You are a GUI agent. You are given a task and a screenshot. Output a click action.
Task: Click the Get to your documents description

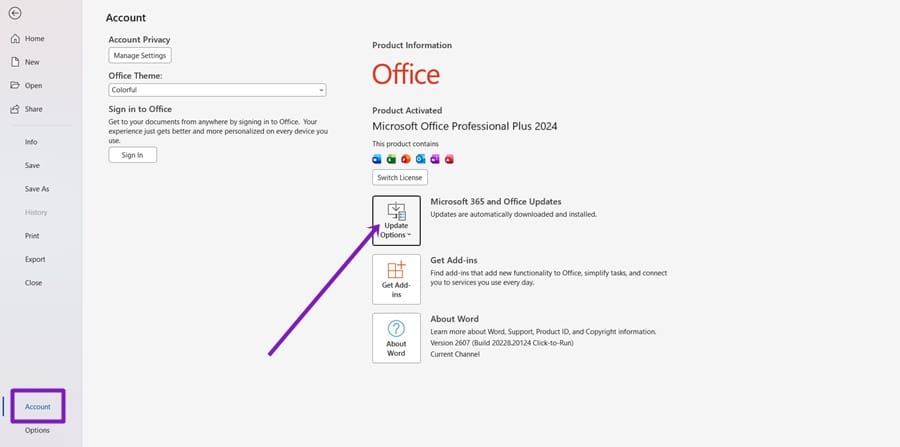218,131
